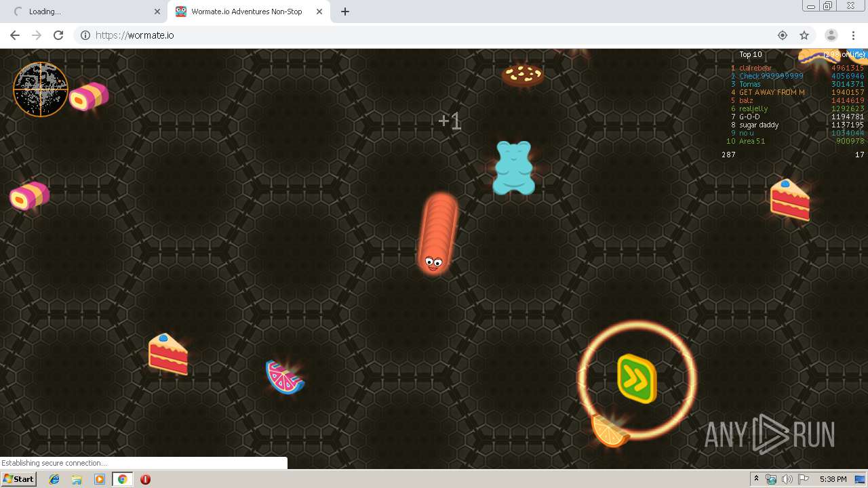This screenshot has width=868, height=488.
Task: Click the location permission icon
Action: 783,35
